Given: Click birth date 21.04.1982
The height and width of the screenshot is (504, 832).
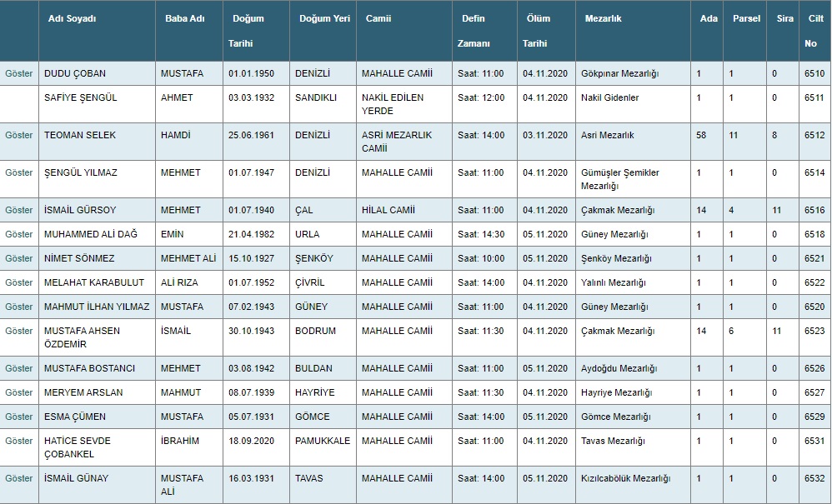Looking at the screenshot, I should [252, 234].
